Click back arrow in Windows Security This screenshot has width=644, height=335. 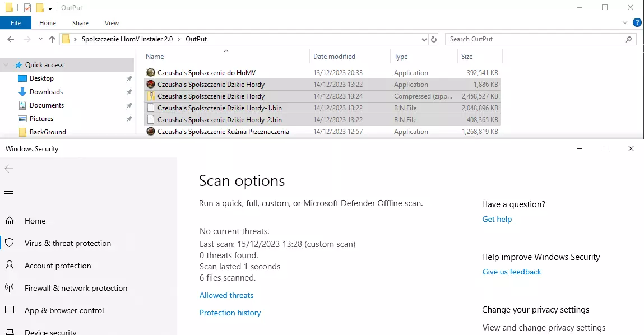point(9,169)
